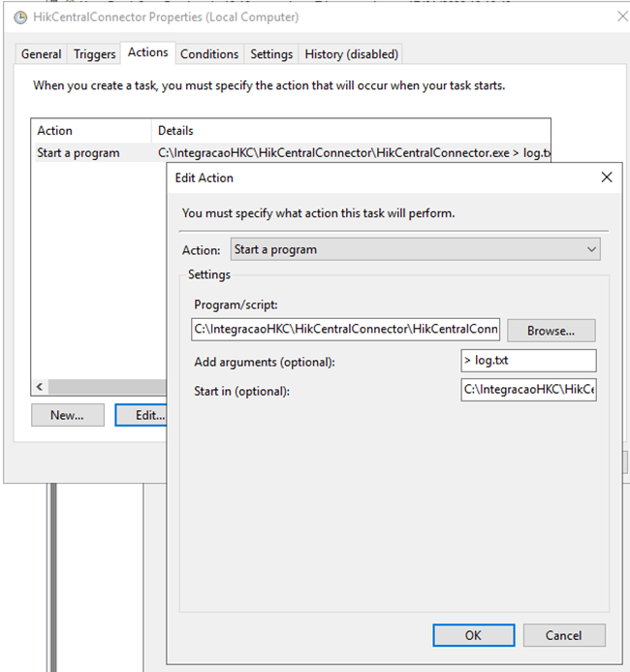This screenshot has height=672, width=630.
Task: Cancel the Edit Action dialog
Action: point(564,635)
